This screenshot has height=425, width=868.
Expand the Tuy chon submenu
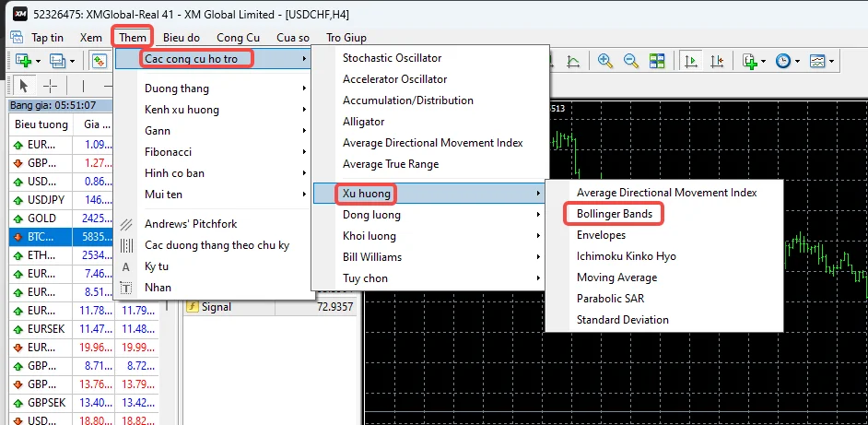[x=430, y=278]
